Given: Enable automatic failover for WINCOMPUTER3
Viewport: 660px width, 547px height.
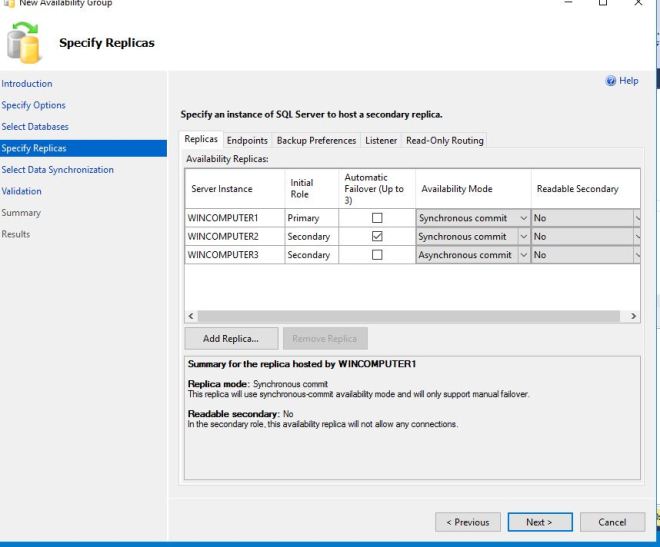Looking at the screenshot, I should coord(377,255).
